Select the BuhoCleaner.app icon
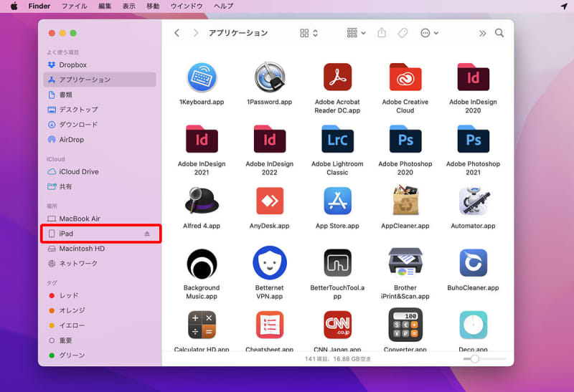574x392 pixels. (473, 262)
